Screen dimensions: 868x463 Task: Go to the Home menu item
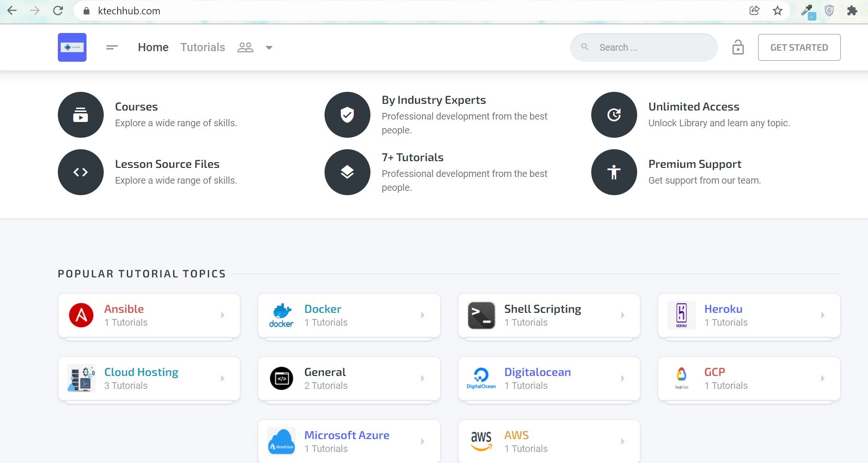pos(153,47)
